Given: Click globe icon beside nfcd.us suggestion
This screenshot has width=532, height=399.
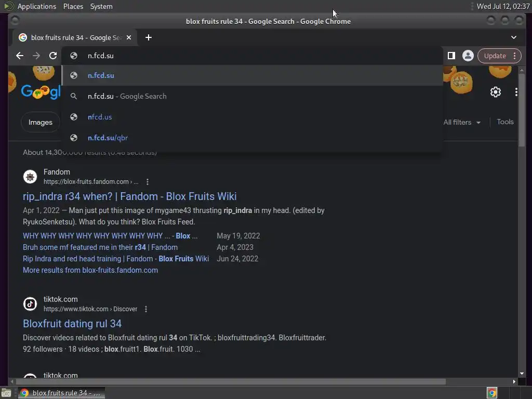Looking at the screenshot, I should tap(74, 117).
